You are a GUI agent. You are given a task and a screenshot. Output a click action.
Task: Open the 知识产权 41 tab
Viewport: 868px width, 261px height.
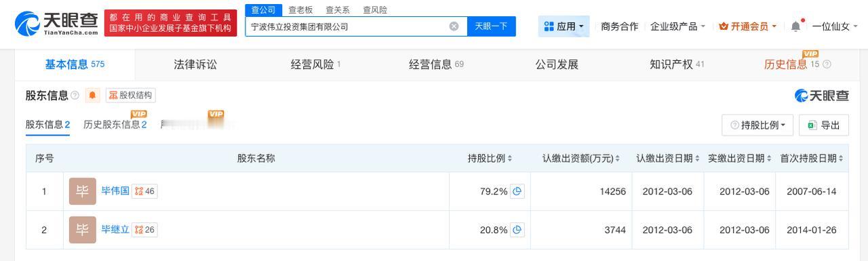[x=677, y=64]
